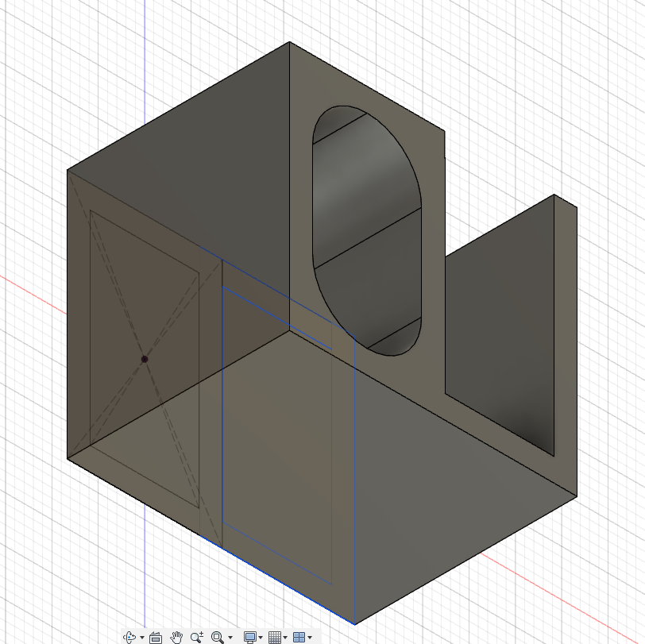Click the Look At icon
The height and width of the screenshot is (644, 645).
[156, 637]
